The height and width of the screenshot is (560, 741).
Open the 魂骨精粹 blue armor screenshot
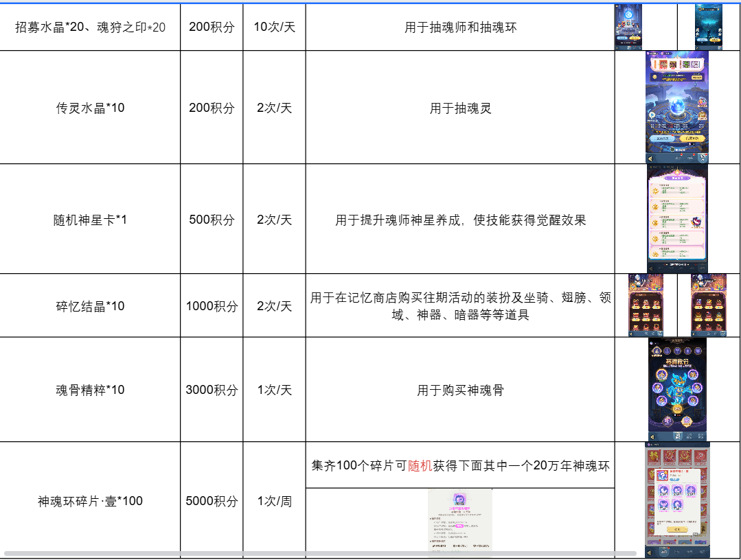click(677, 390)
